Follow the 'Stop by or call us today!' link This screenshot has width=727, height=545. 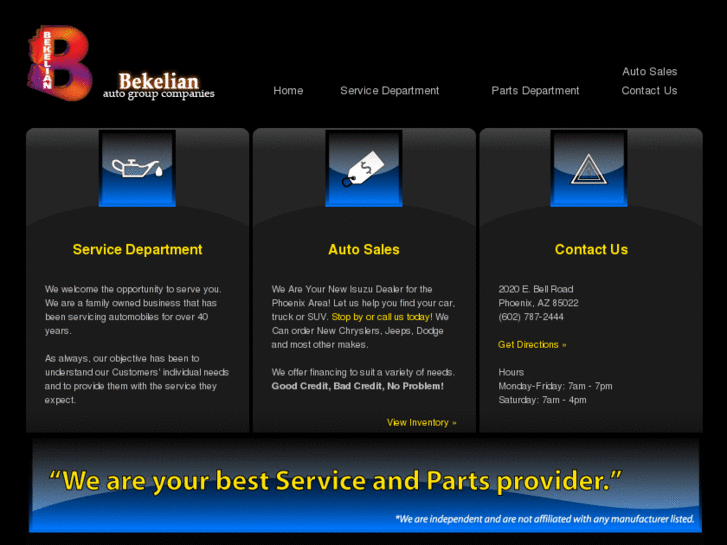click(382, 317)
